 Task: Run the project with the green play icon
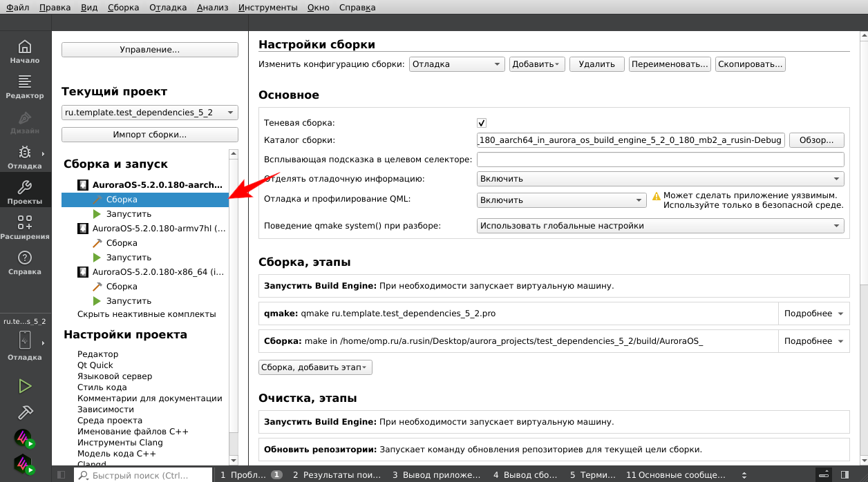tap(25, 386)
